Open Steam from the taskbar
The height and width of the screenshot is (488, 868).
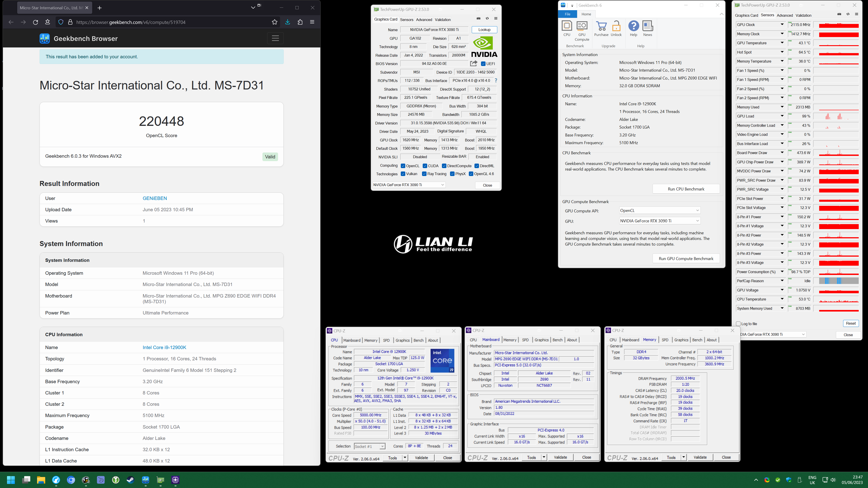point(130,480)
